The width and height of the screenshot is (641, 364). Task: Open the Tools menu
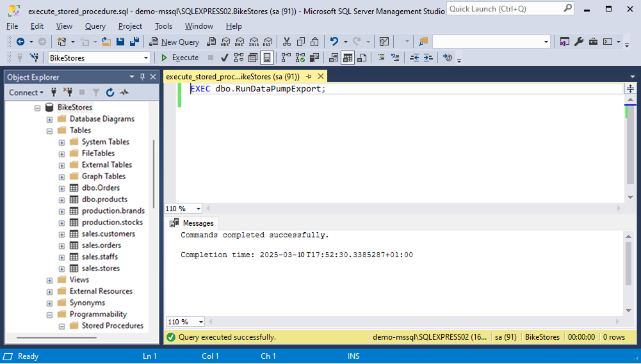163,26
